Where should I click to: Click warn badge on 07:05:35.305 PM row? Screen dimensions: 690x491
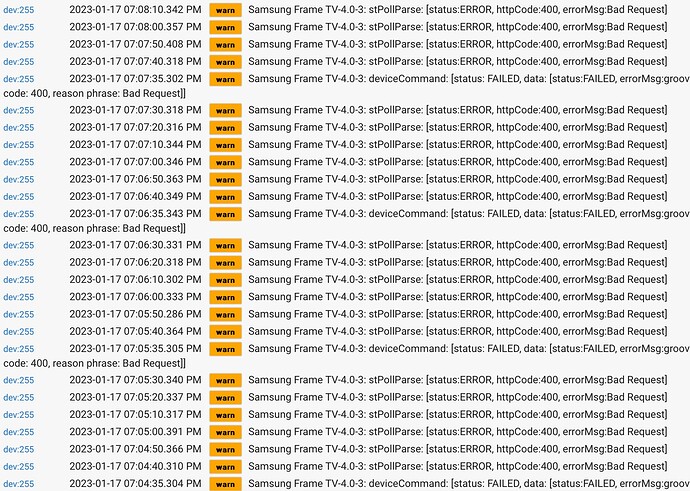(225, 349)
